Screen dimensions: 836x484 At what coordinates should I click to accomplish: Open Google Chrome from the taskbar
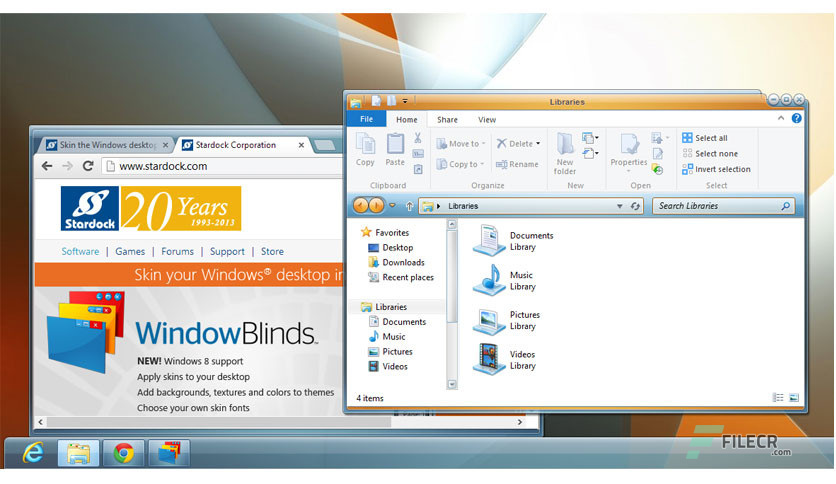(x=124, y=453)
